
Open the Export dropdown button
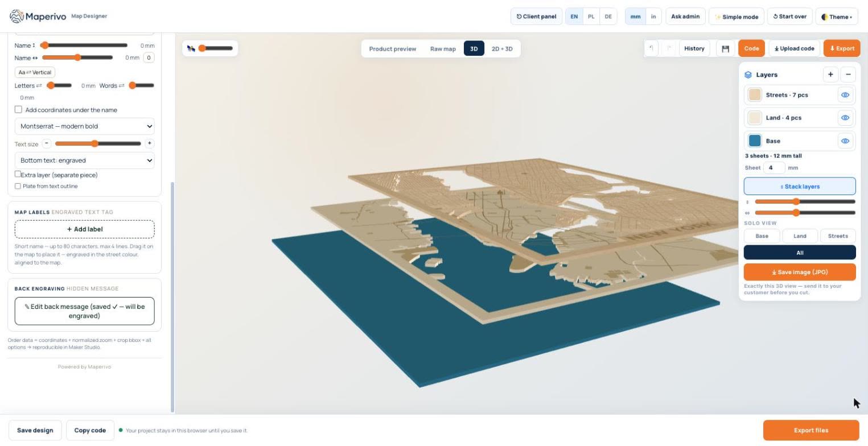tap(842, 48)
